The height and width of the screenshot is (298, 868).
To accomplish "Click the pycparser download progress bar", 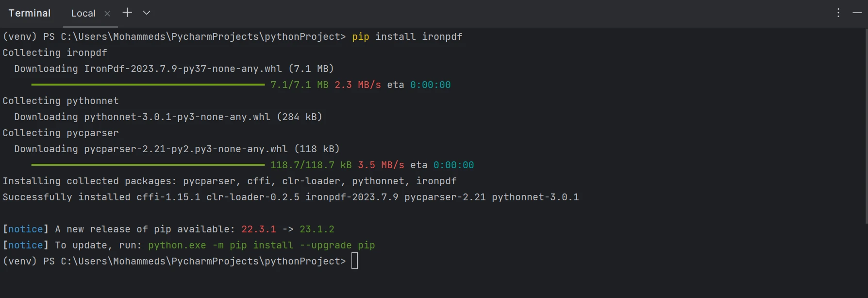I will click(148, 165).
